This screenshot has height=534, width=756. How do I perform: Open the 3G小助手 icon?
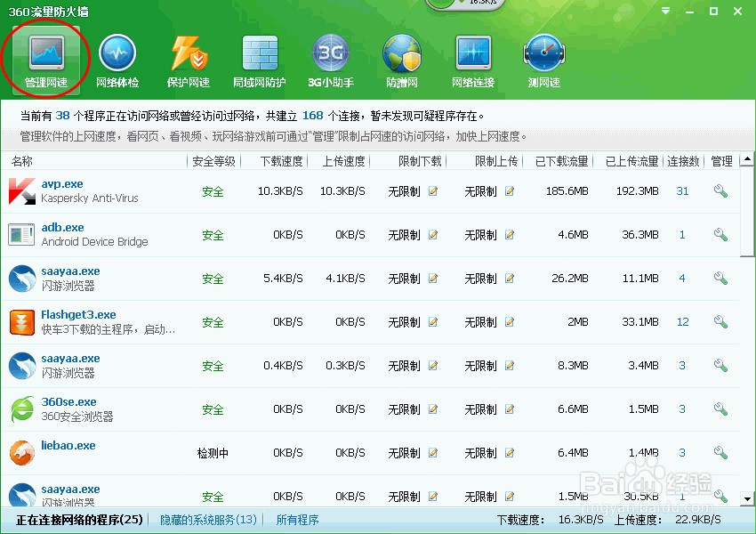[331, 61]
